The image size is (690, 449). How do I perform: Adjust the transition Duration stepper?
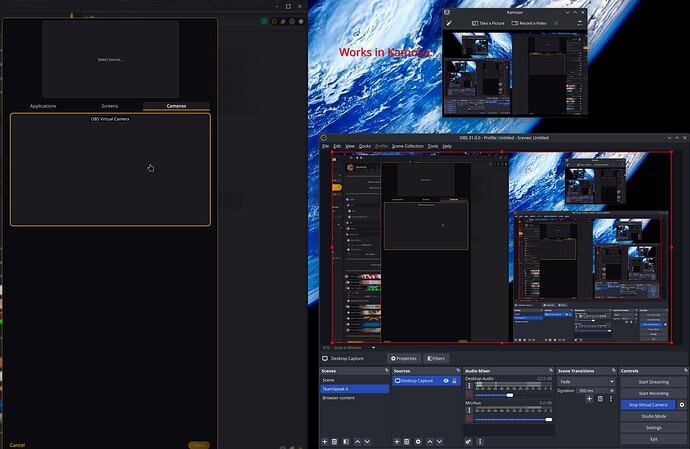coord(612,390)
